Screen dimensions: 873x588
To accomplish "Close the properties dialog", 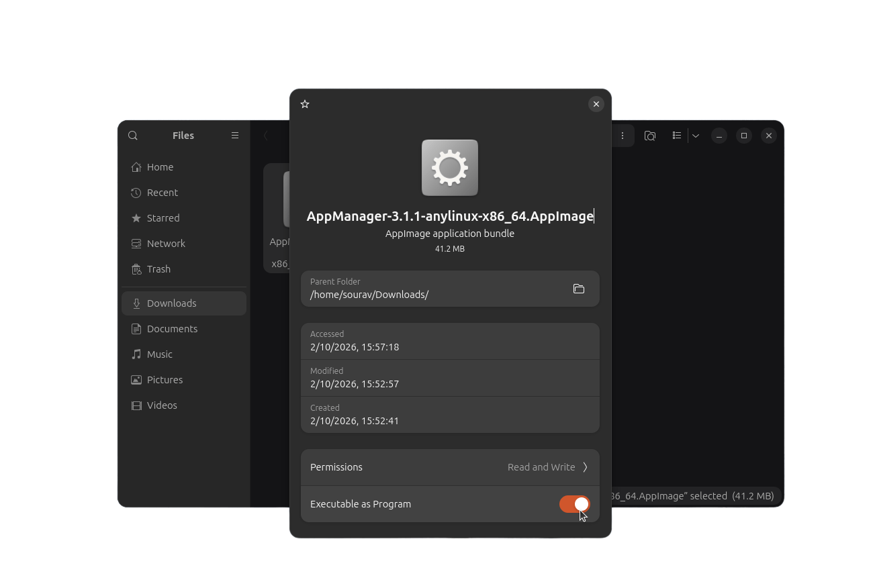I will click(x=596, y=104).
